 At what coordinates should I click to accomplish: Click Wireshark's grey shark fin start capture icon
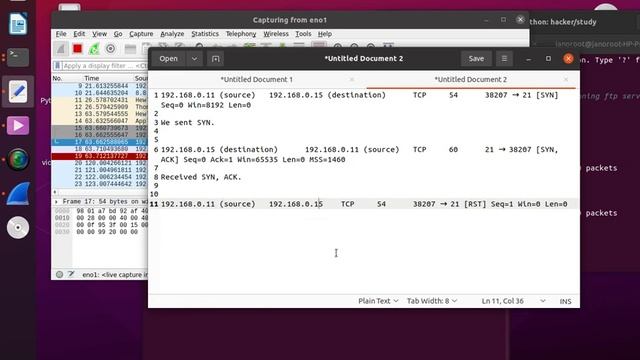61,49
